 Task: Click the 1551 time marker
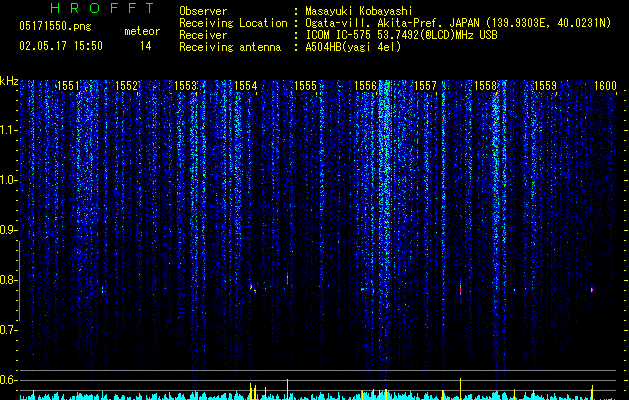pyautogui.click(x=69, y=86)
